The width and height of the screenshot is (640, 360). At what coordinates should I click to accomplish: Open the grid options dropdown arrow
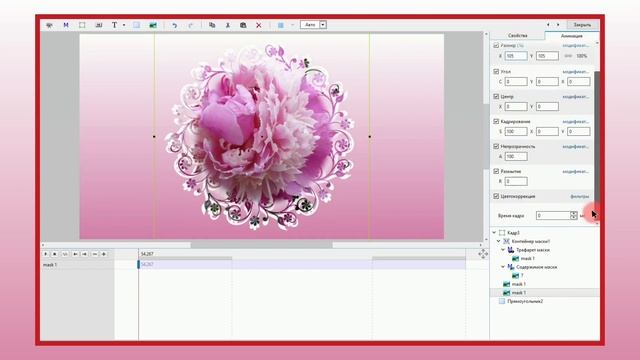click(x=292, y=25)
